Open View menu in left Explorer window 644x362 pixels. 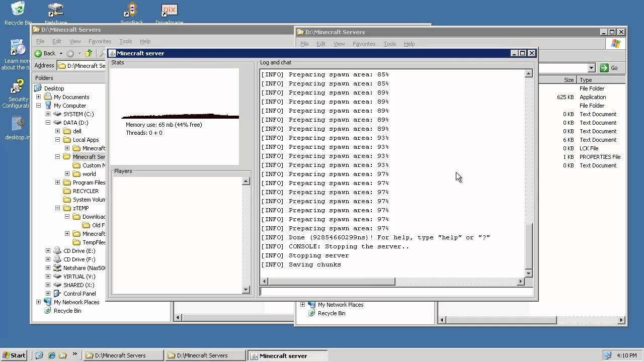(75, 41)
